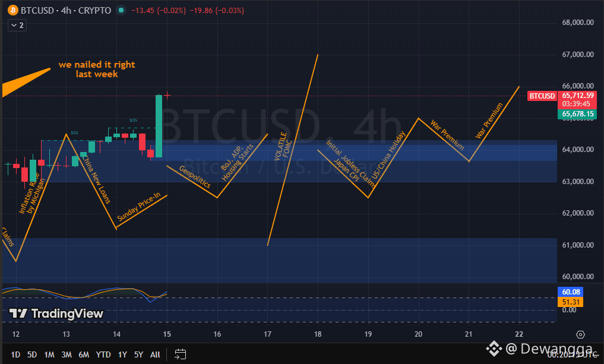Screen dimensions: 604x364
Task: Click the green market status dot
Action: (121, 11)
